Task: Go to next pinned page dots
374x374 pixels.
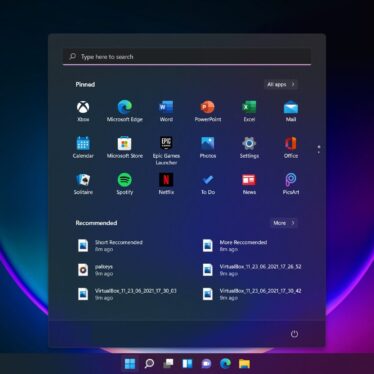Action: coord(319,149)
